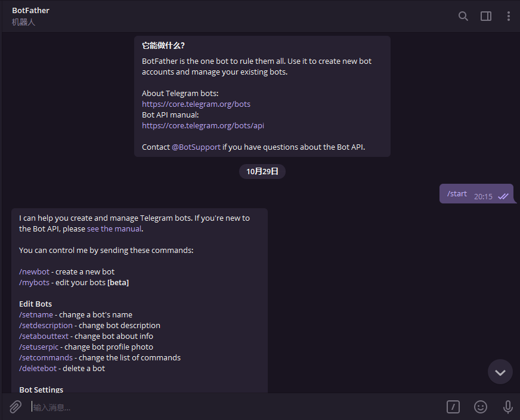Choose the /setuserpic command
Image resolution: width=520 pixels, height=420 pixels.
pos(39,347)
